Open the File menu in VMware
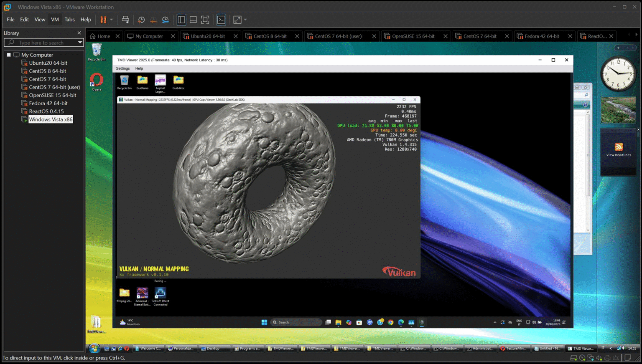 click(10, 20)
